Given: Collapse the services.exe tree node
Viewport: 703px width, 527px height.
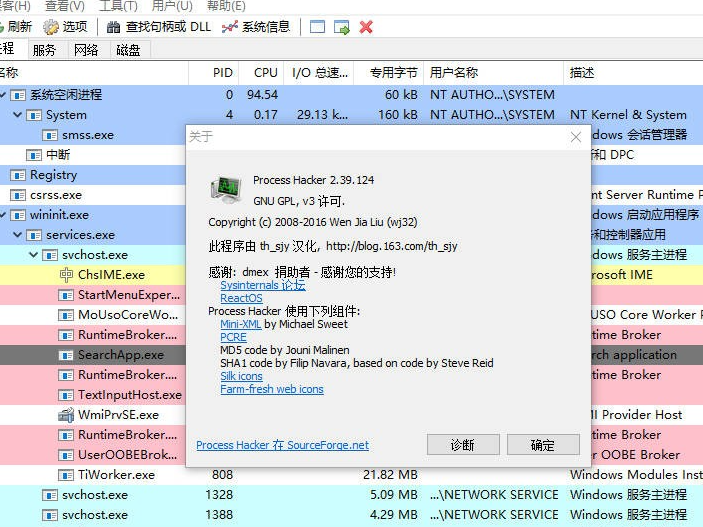Looking at the screenshot, I should tap(18, 235).
